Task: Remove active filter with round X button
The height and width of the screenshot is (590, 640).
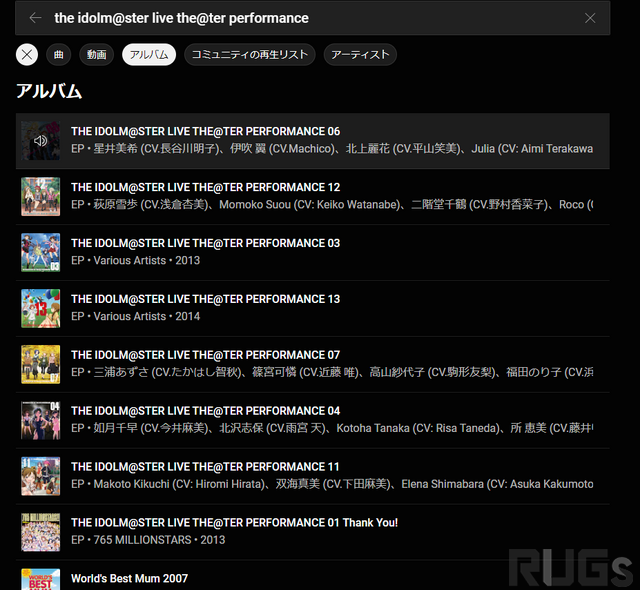Action: click(27, 55)
